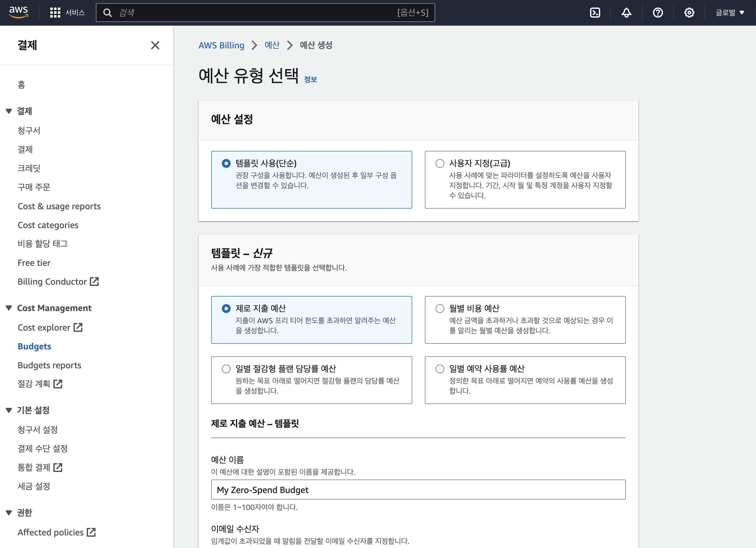The image size is (756, 548).
Task: Open the notifications bell icon
Action: (x=626, y=13)
